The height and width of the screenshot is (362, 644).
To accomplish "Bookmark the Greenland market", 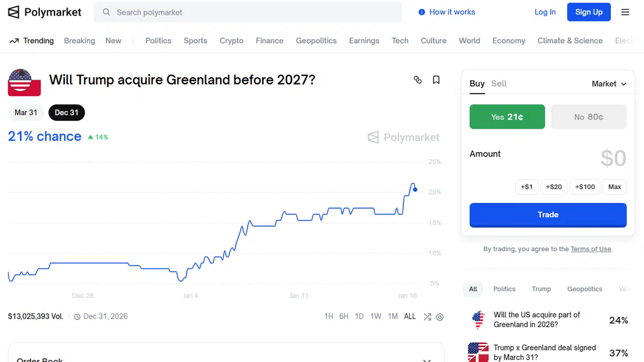I will 436,80.
